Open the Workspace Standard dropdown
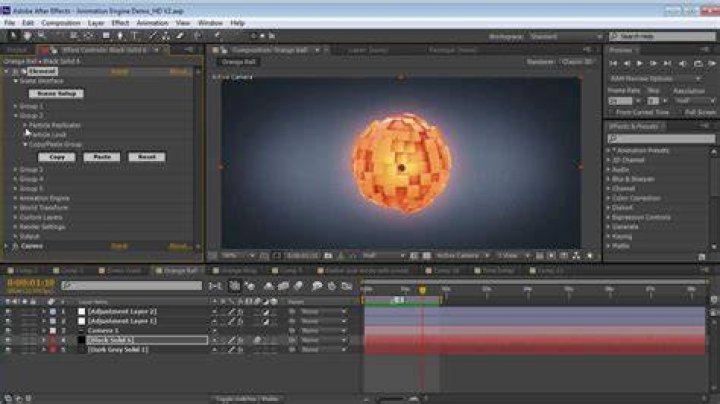This screenshot has height=404, width=720. click(x=566, y=36)
